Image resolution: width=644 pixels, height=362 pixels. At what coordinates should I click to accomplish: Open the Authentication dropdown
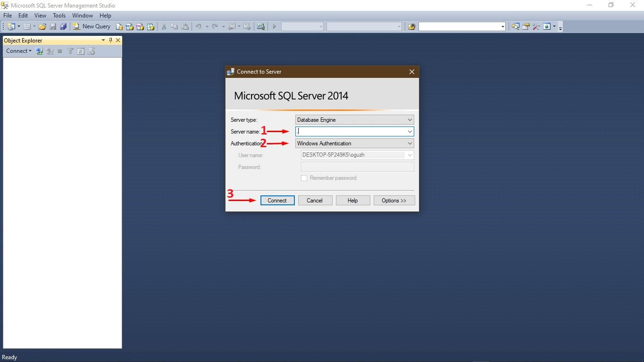410,143
